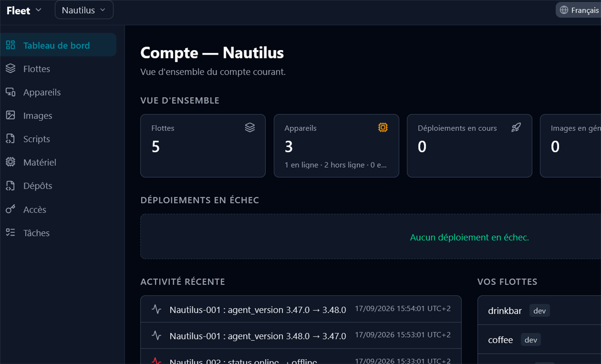
Task: Navigate to Images menu label
Action: [38, 116]
